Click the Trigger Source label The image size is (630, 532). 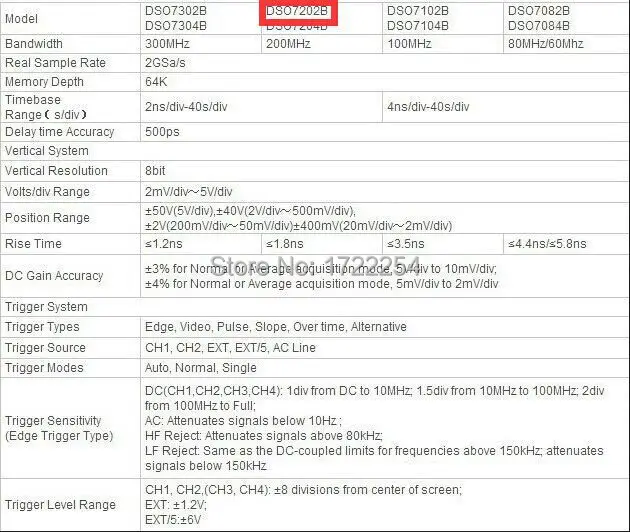pyautogui.click(x=45, y=348)
